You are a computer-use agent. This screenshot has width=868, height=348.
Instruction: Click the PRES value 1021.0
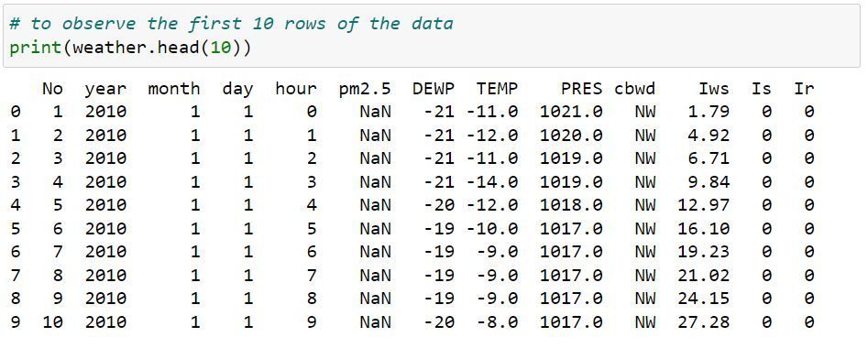coord(571,112)
